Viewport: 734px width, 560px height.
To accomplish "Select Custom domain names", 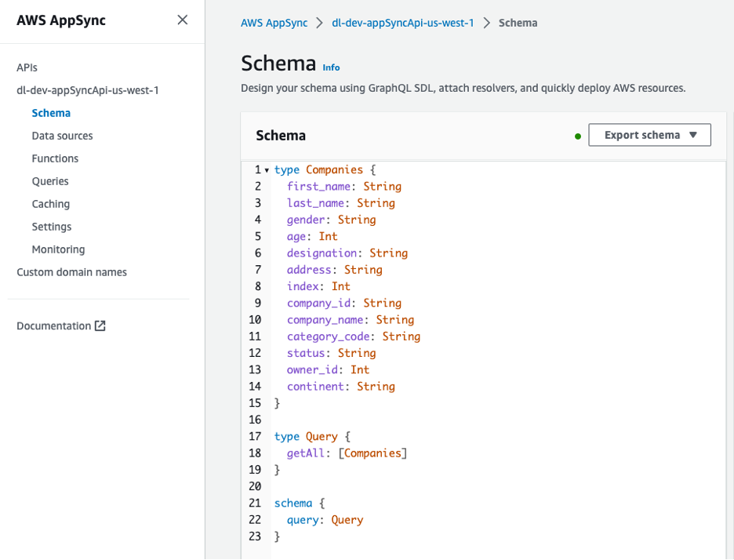I will (71, 271).
